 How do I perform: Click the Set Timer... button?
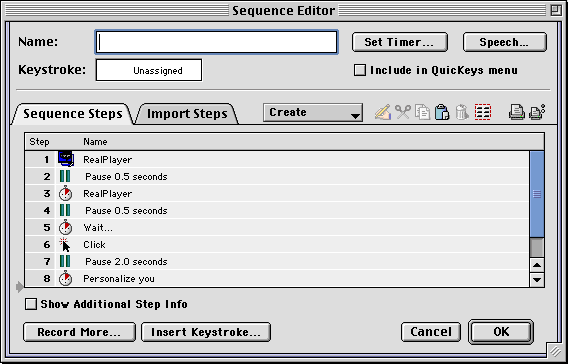coord(400,42)
